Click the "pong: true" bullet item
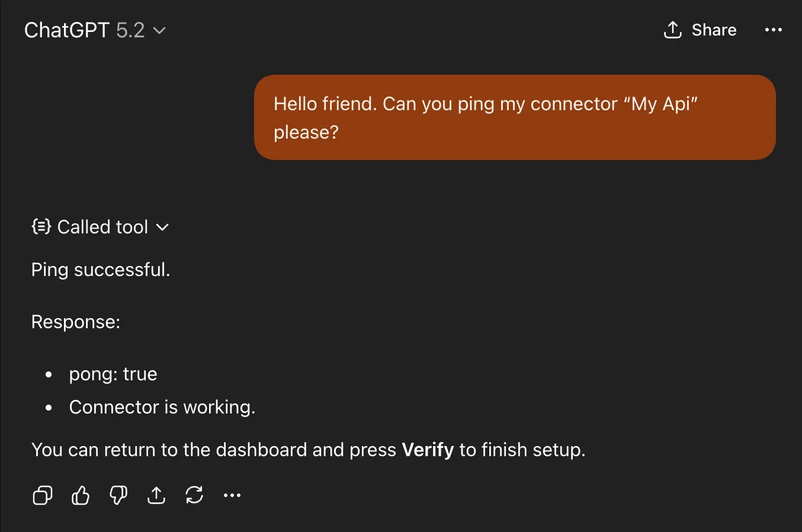802x532 pixels. click(x=113, y=374)
